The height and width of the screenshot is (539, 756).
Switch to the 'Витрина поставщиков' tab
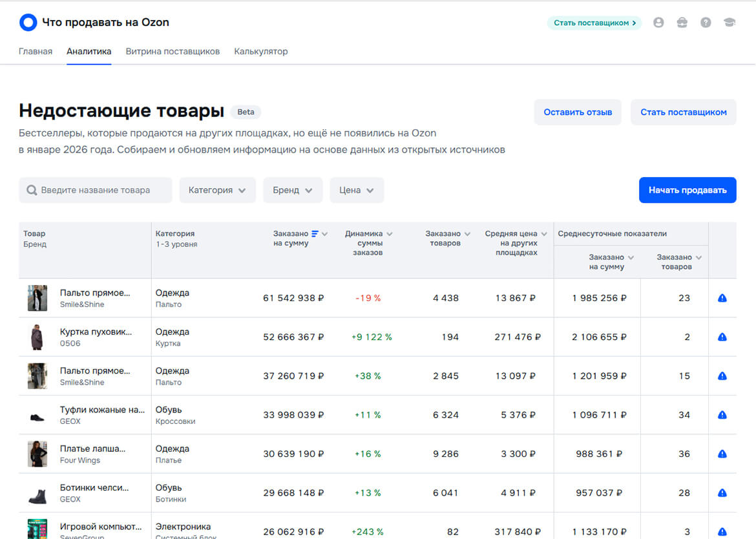173,50
